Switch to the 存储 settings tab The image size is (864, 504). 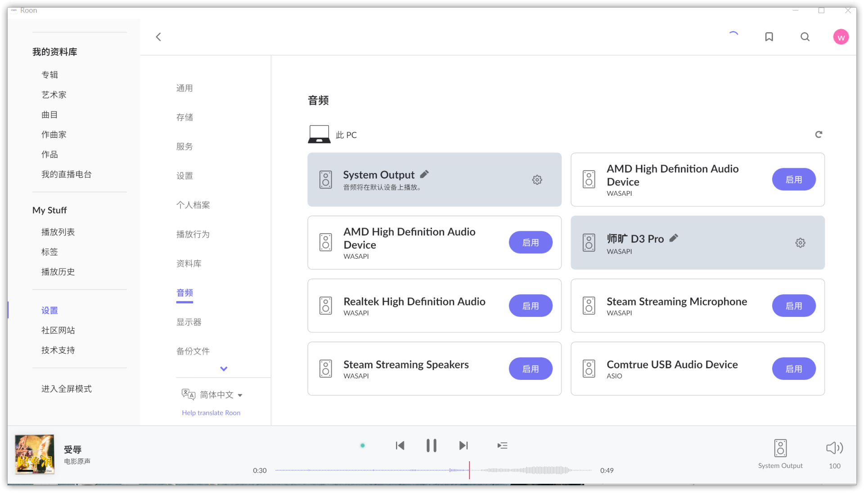click(x=184, y=117)
